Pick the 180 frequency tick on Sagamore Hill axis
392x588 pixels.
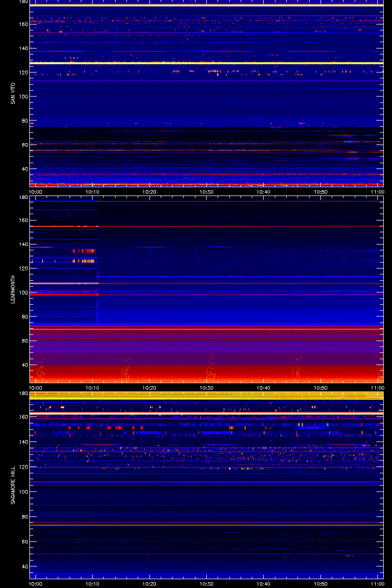click(23, 393)
